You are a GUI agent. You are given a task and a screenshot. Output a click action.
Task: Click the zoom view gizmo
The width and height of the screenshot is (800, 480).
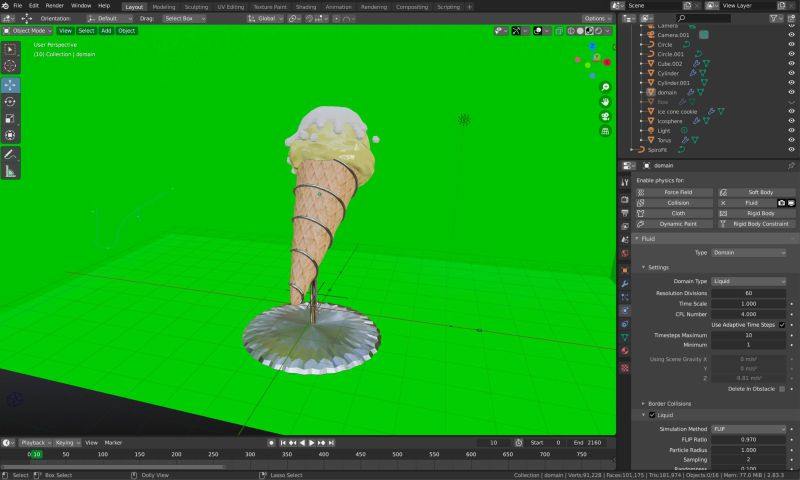pyautogui.click(x=605, y=87)
